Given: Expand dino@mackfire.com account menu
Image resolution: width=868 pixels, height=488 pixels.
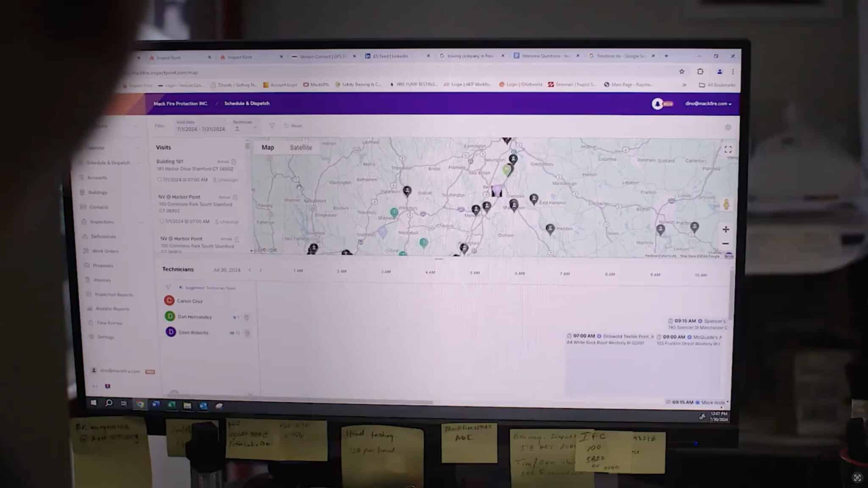Looking at the screenshot, I should pyautogui.click(x=708, y=104).
